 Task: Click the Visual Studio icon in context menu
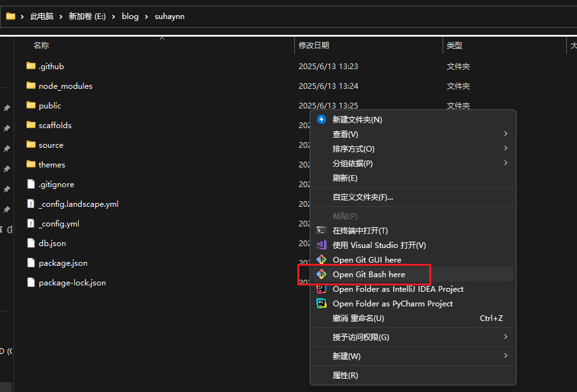pos(321,245)
